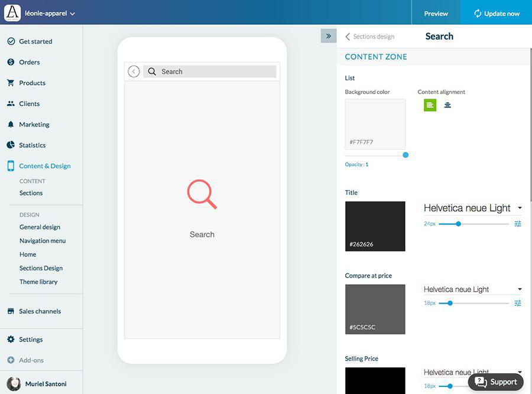Open Sections Design in the sidebar
532x394 pixels.
tap(41, 268)
